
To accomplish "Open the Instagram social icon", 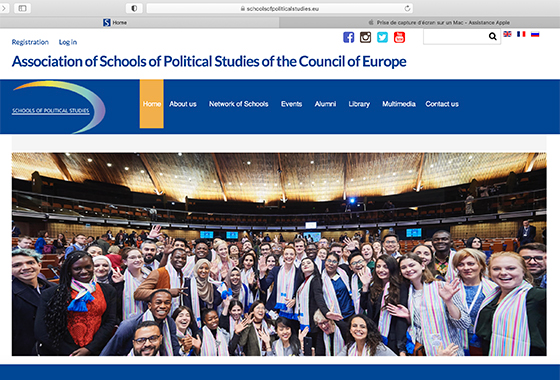I will pos(365,37).
